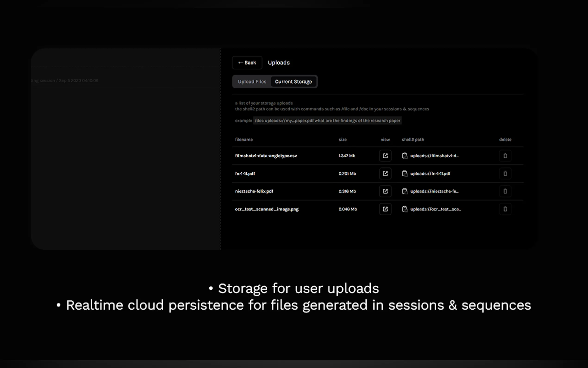Delete nieztsche-felix.pdf using trash icon
The width and height of the screenshot is (588, 368).
point(505,191)
